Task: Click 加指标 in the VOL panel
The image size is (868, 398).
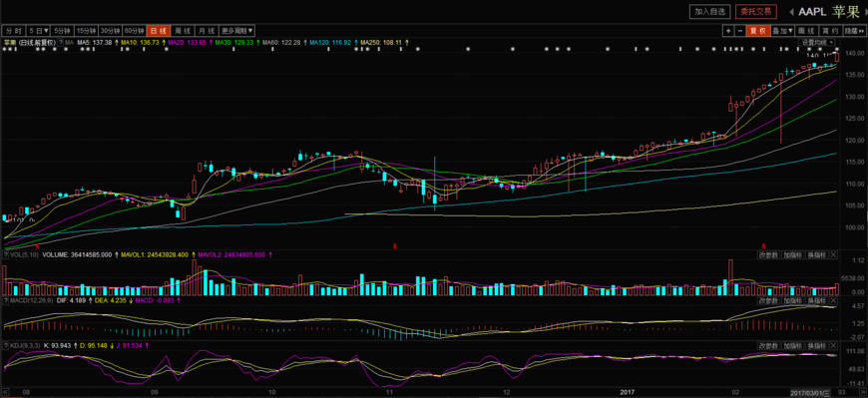Action: pos(792,254)
